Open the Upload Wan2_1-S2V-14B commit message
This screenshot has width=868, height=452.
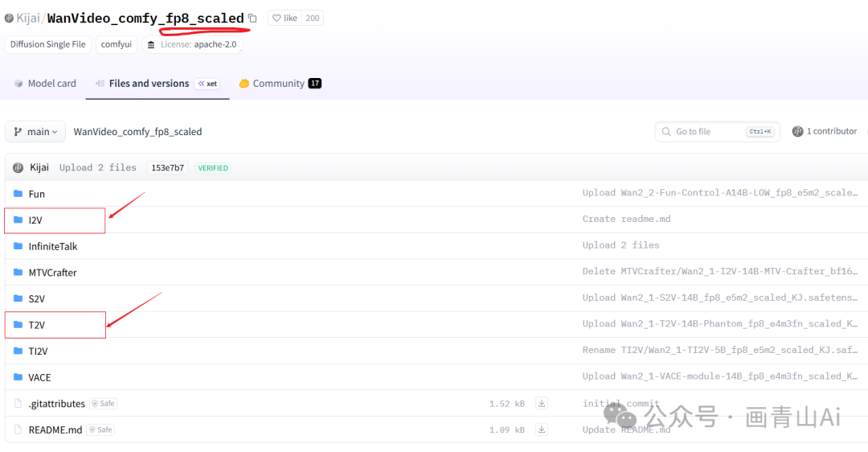[720, 298]
